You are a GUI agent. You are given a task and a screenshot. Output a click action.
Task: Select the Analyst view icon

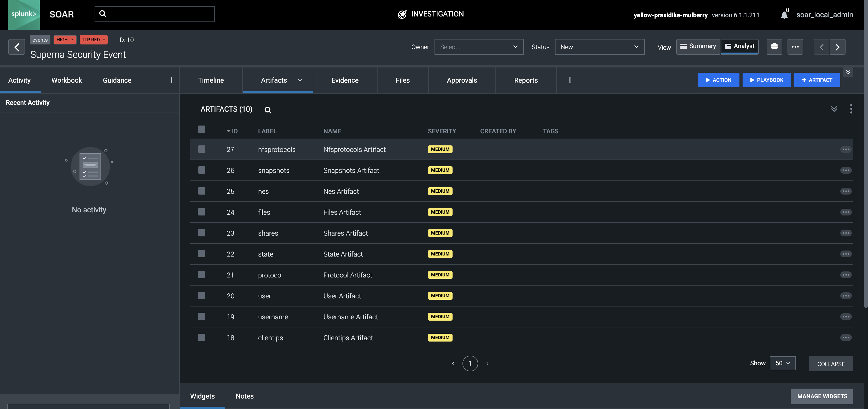point(740,46)
